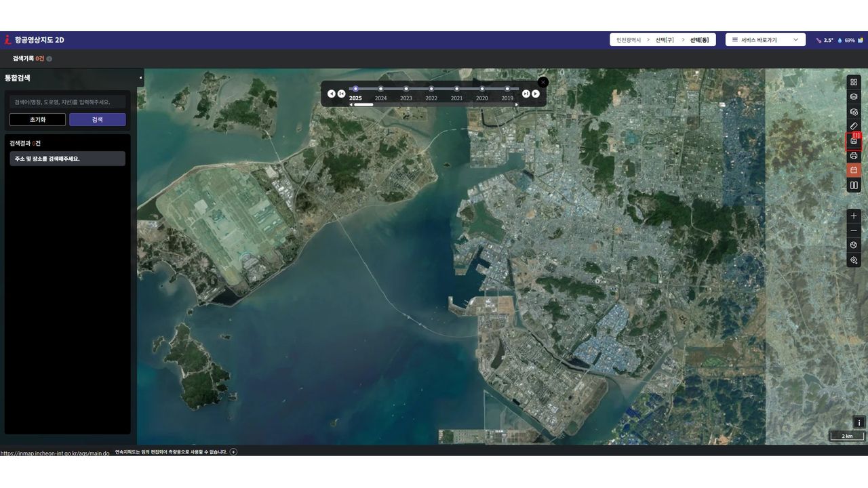The height and width of the screenshot is (488, 868).
Task: Click the 검색 search button
Action: pyautogui.click(x=97, y=119)
